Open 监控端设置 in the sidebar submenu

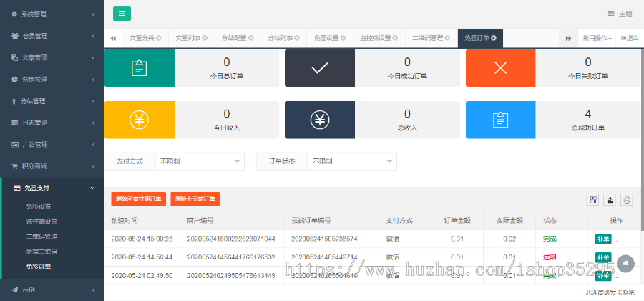(42, 221)
